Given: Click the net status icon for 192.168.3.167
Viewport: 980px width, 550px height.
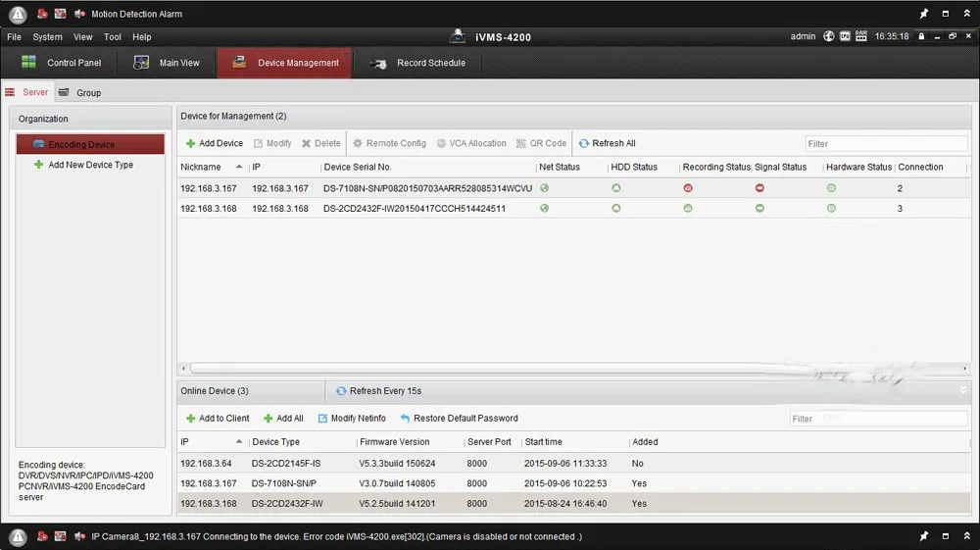Looking at the screenshot, I should point(544,188).
